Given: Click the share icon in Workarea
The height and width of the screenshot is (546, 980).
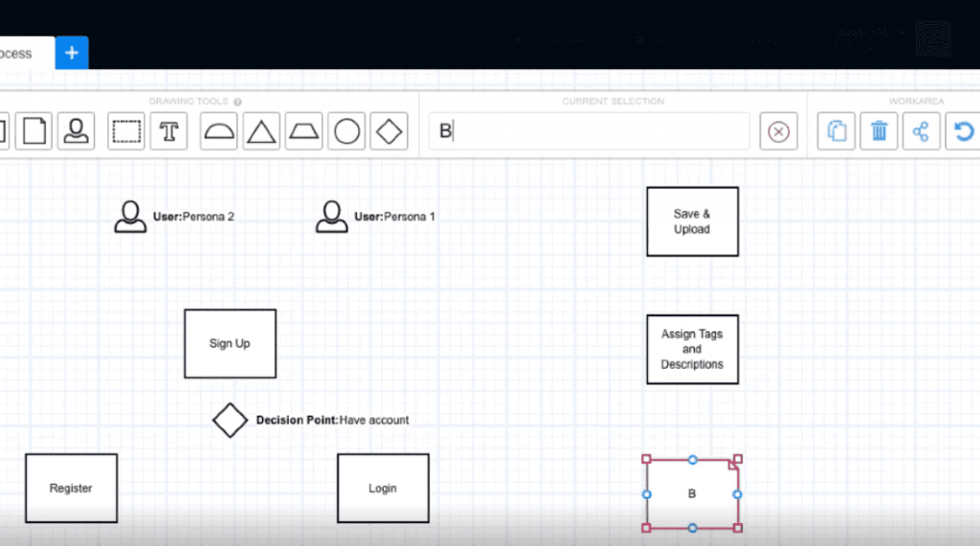Looking at the screenshot, I should 921,131.
